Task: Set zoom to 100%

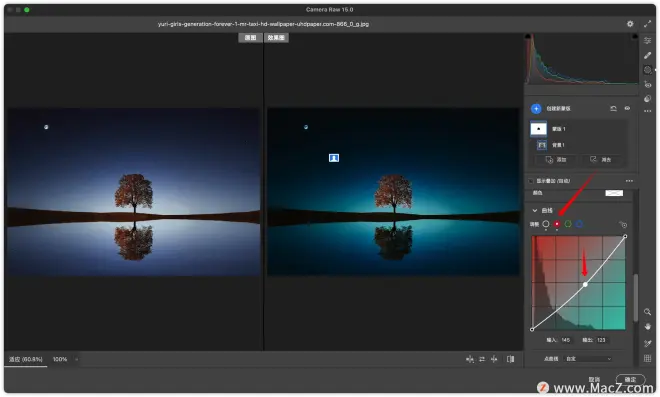Action: click(60, 359)
